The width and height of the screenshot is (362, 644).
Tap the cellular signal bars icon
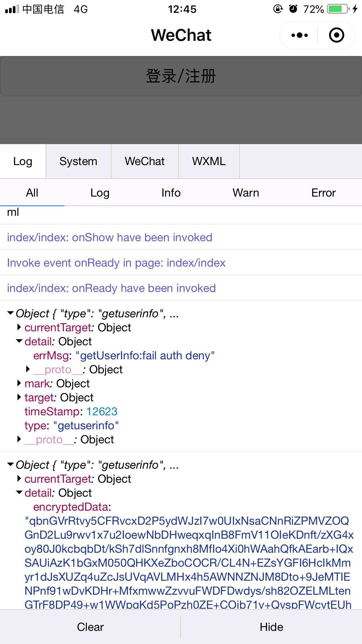click(x=12, y=9)
